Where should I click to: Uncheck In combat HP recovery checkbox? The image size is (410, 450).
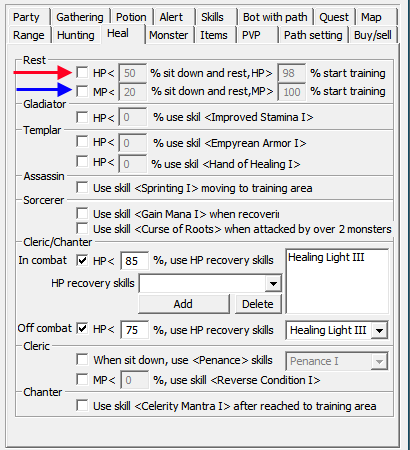click(x=82, y=260)
